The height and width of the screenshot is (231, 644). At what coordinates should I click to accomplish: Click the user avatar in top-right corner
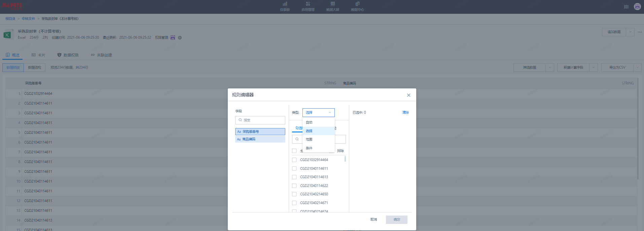[637, 7]
